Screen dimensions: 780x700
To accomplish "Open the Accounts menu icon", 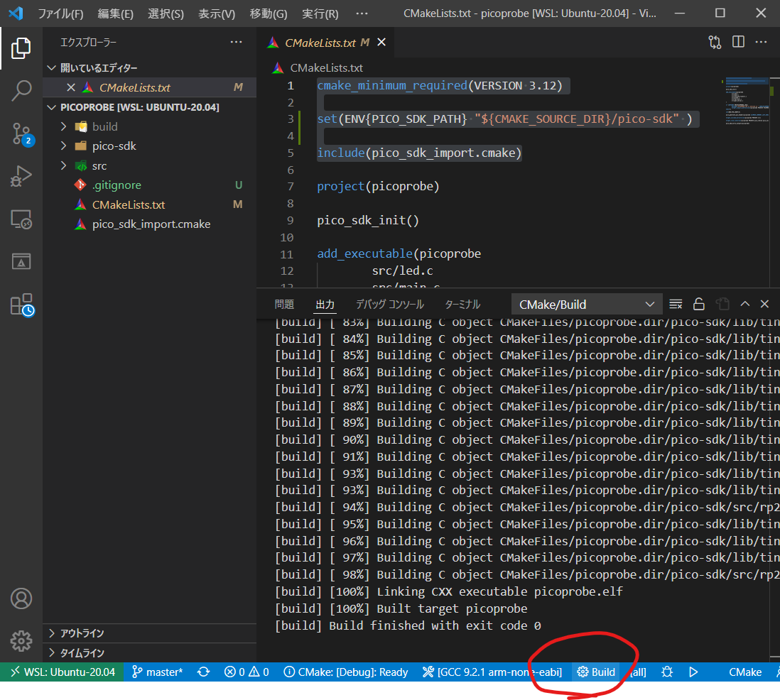I will tap(21, 598).
